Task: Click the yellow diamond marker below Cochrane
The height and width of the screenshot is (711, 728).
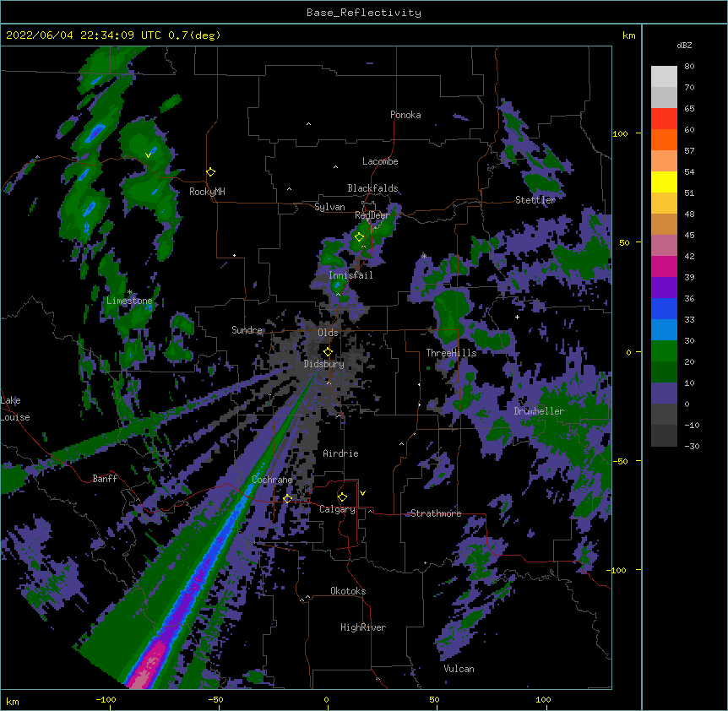Action: [x=287, y=499]
